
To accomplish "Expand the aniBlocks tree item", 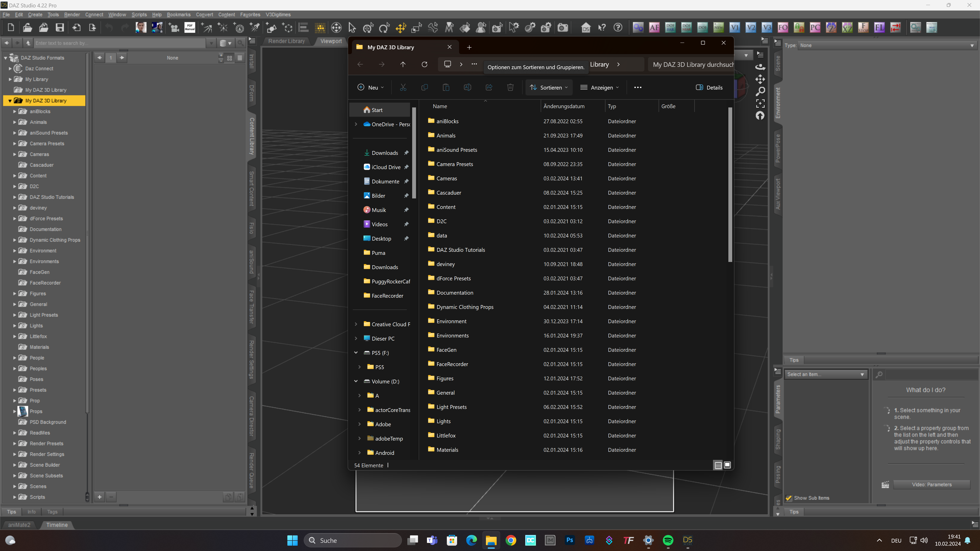I will pos(15,111).
